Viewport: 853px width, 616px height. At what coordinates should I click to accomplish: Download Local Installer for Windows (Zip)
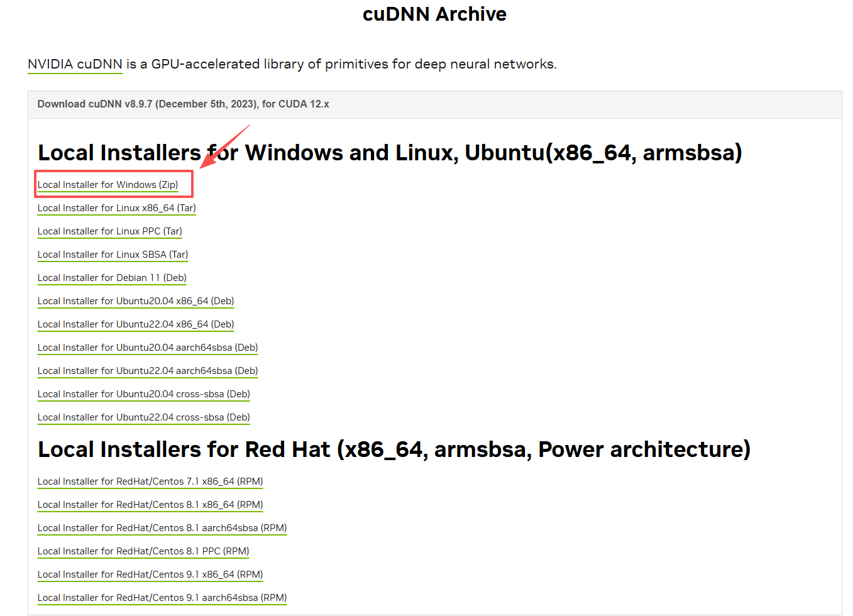click(107, 185)
